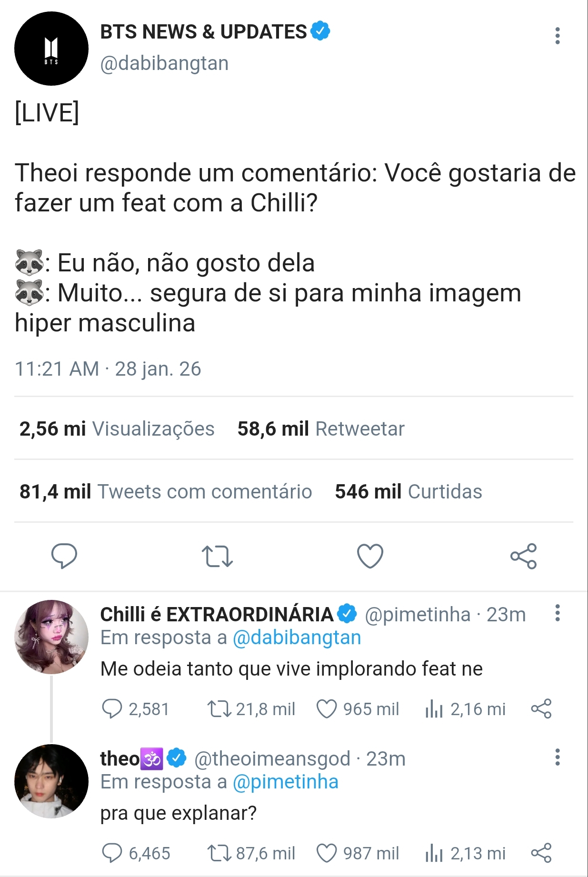Like pimetinha's reply with 965 mil likes
588x877 pixels.
[x=327, y=709]
